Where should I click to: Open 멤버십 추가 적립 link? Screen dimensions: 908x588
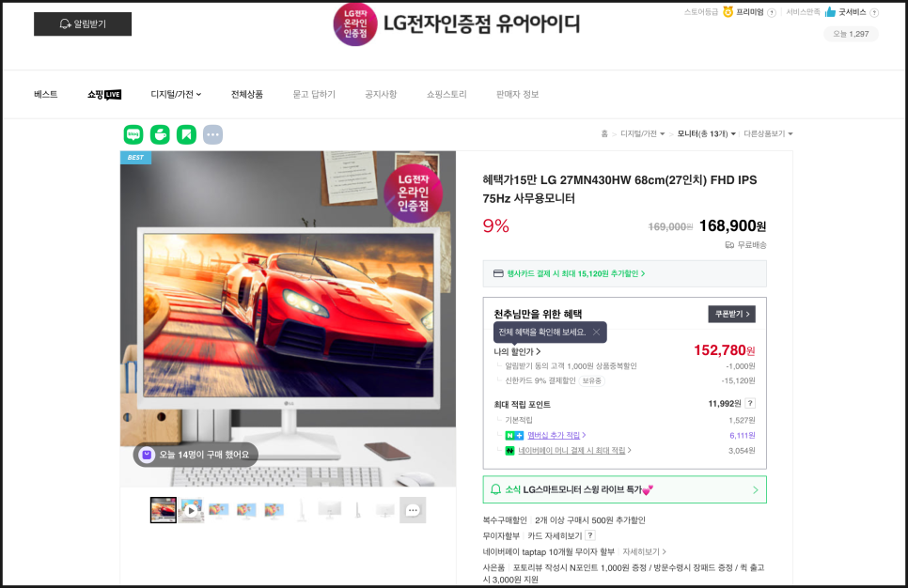pyautogui.click(x=556, y=435)
